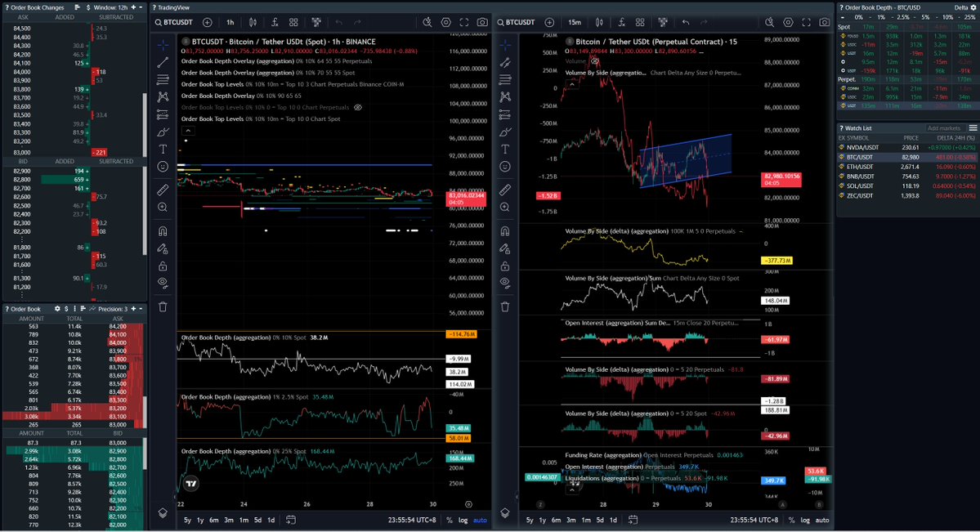Pick the ruler measure tool in left chart

click(x=163, y=190)
